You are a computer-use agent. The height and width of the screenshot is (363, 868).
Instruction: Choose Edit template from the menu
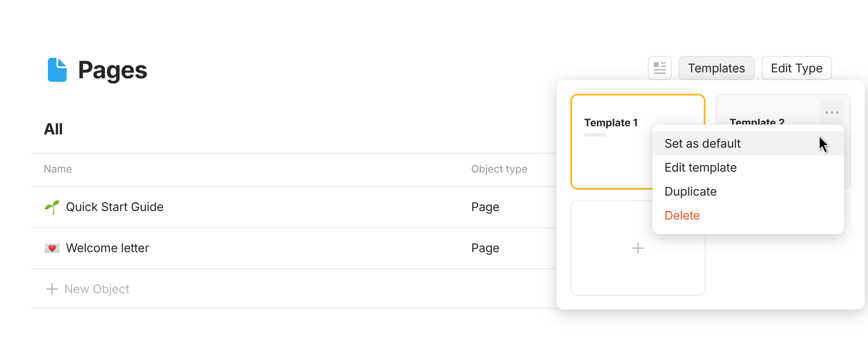click(700, 168)
